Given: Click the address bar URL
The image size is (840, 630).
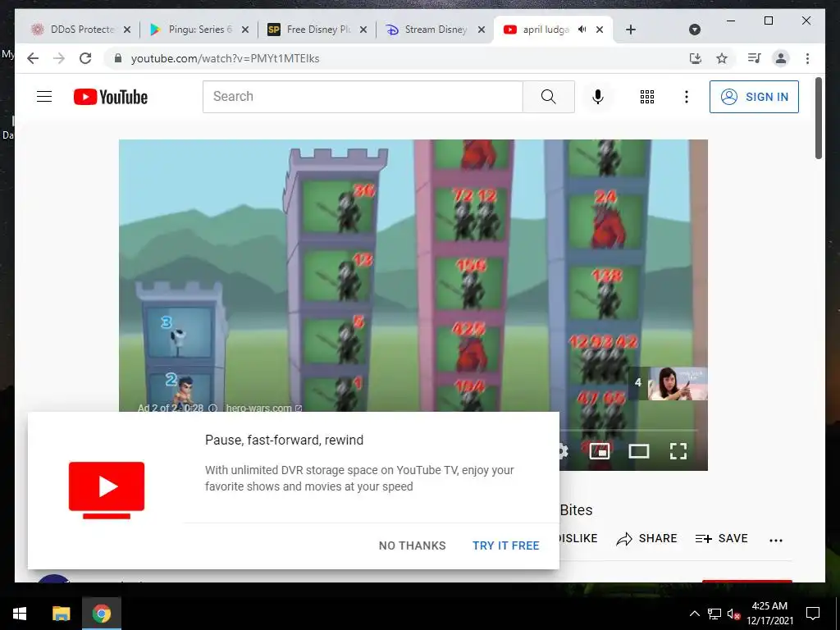Looking at the screenshot, I should click(225, 58).
